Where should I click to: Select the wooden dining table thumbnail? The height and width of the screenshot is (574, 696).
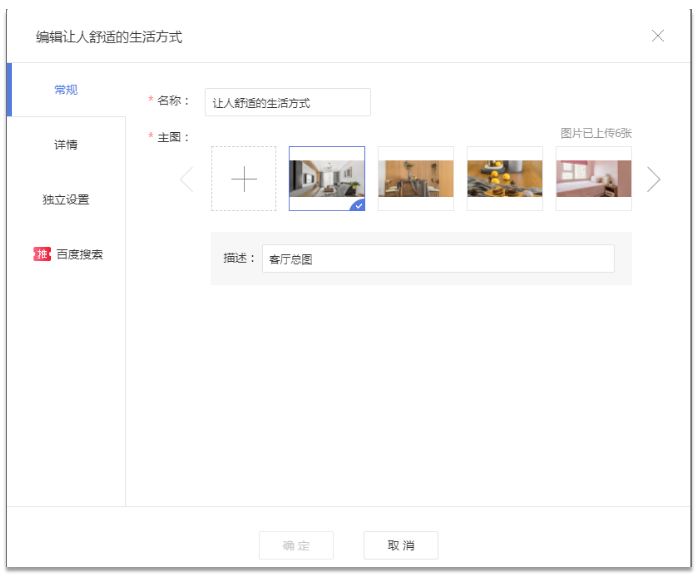416,178
